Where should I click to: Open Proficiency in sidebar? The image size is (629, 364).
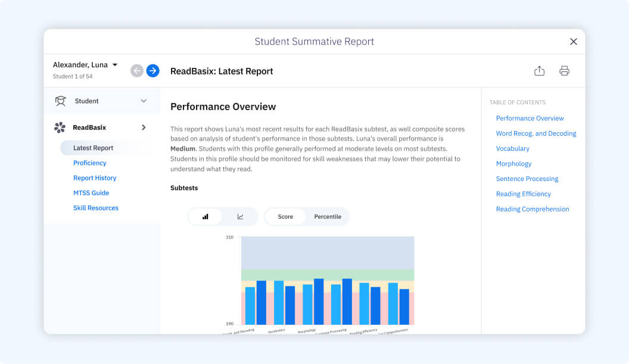pyautogui.click(x=90, y=163)
